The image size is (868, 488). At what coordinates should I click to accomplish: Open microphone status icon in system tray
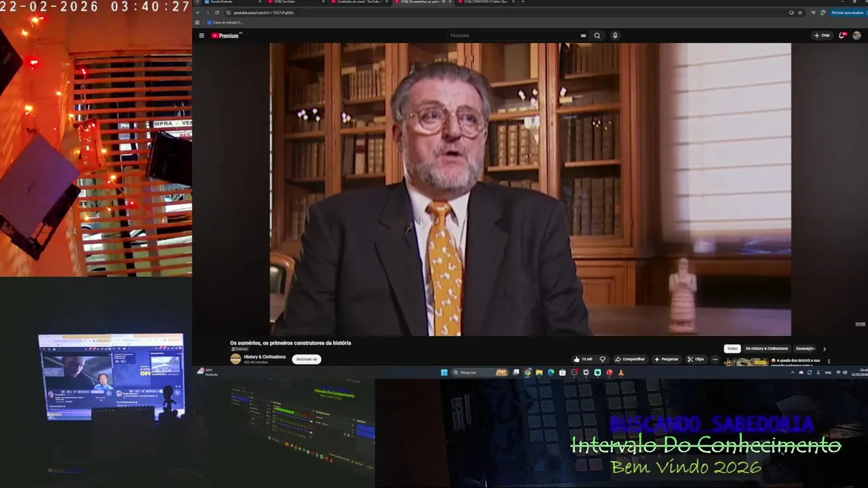click(818, 372)
